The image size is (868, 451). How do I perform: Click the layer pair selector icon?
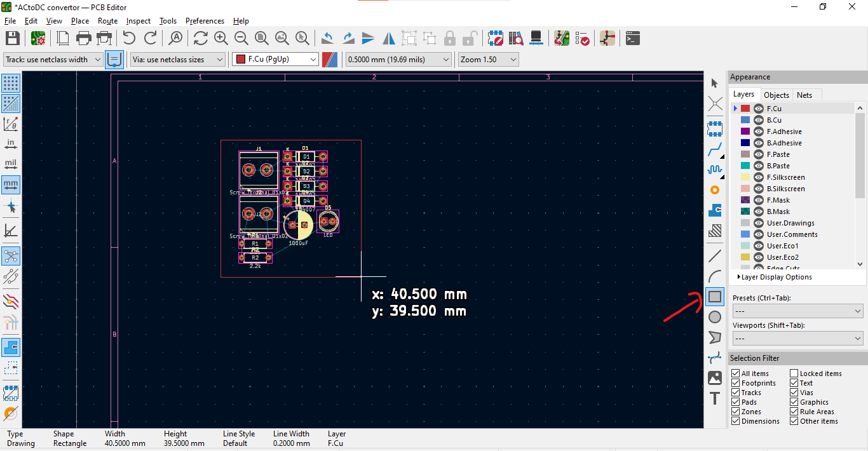330,59
